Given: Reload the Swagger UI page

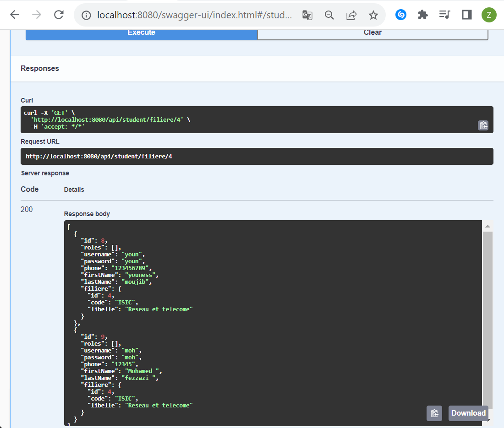Looking at the screenshot, I should click(x=59, y=14).
